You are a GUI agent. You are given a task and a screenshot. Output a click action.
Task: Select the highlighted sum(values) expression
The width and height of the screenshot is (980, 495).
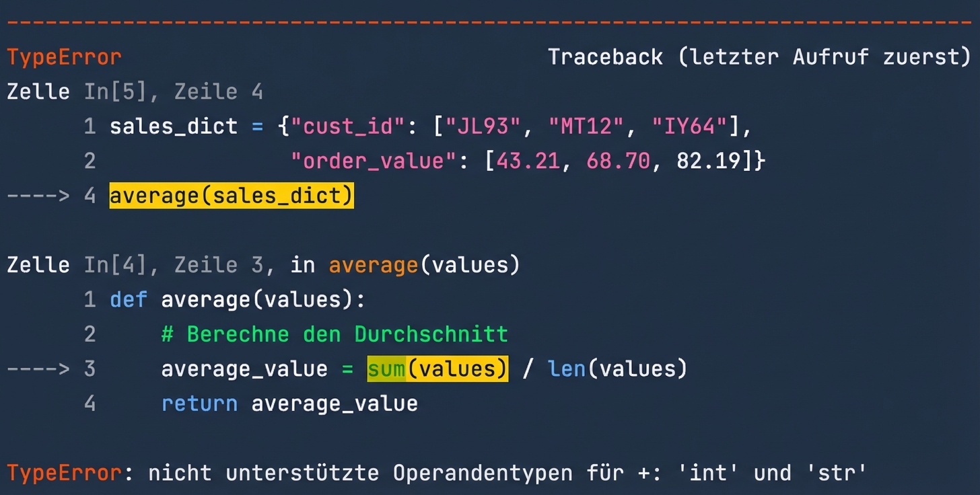pos(438,369)
